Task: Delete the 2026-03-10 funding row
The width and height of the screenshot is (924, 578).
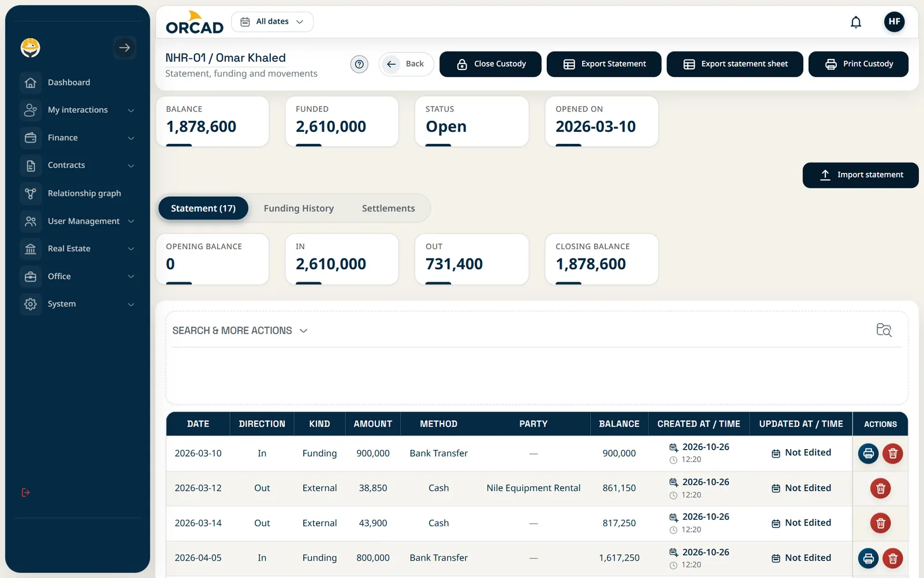Action: pyautogui.click(x=892, y=454)
